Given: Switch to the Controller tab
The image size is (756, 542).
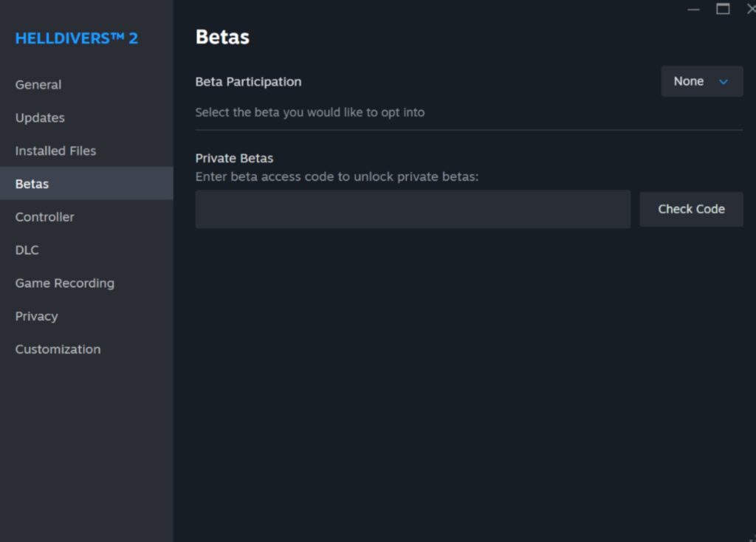Looking at the screenshot, I should tap(44, 216).
